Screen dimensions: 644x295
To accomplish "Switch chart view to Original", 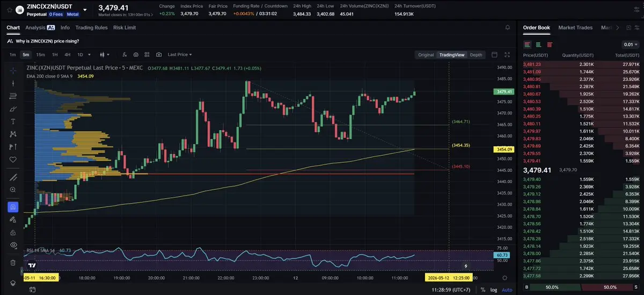I will [x=426, y=55].
